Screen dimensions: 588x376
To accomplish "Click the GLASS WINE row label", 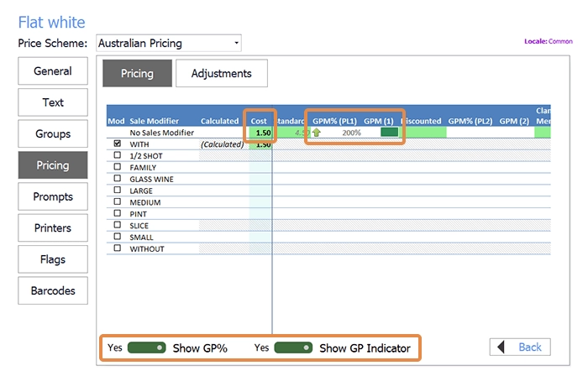I will [x=151, y=179].
